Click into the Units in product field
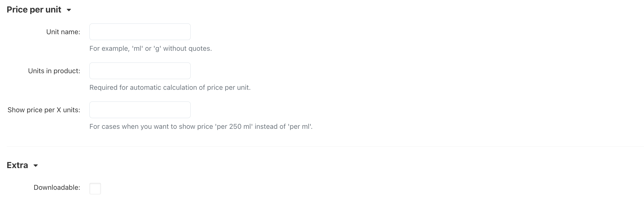 (140, 71)
